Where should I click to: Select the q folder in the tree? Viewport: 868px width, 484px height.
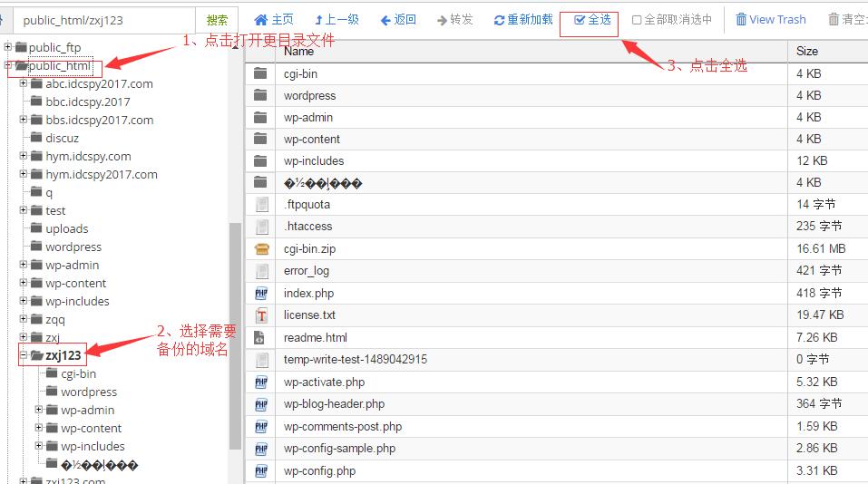49,192
